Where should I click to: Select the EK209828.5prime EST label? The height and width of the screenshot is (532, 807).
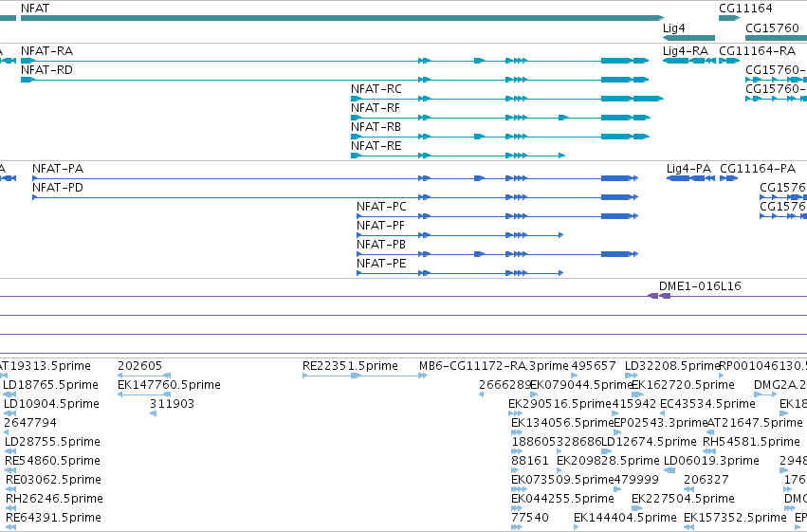point(608,462)
